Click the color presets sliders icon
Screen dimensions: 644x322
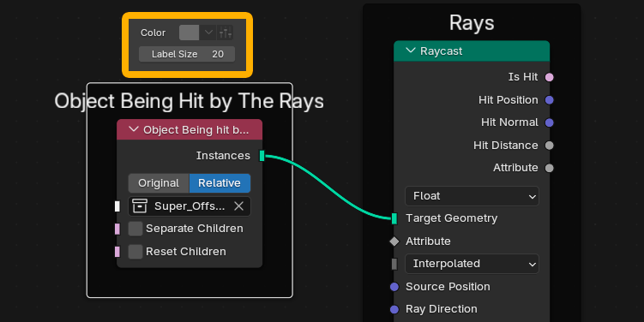226,33
